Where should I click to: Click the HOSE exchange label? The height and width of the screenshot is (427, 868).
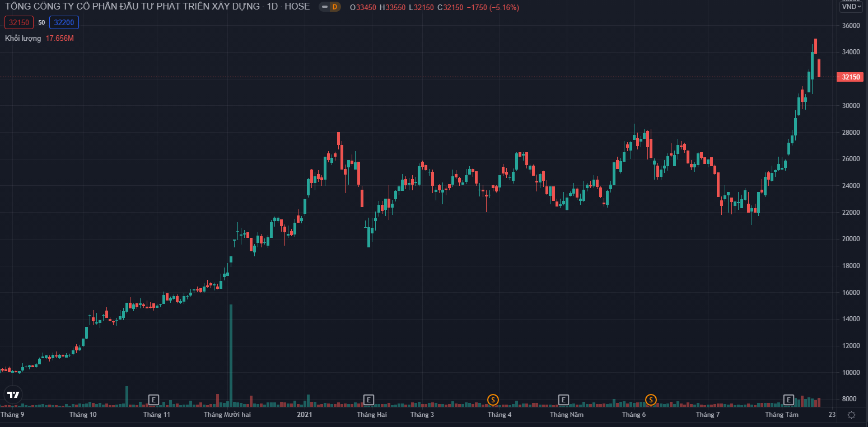297,7
